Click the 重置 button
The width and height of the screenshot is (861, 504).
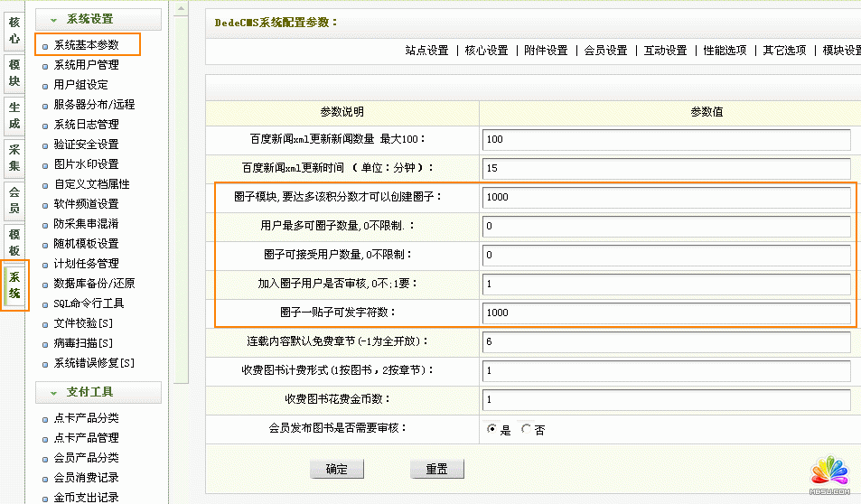[x=437, y=470]
